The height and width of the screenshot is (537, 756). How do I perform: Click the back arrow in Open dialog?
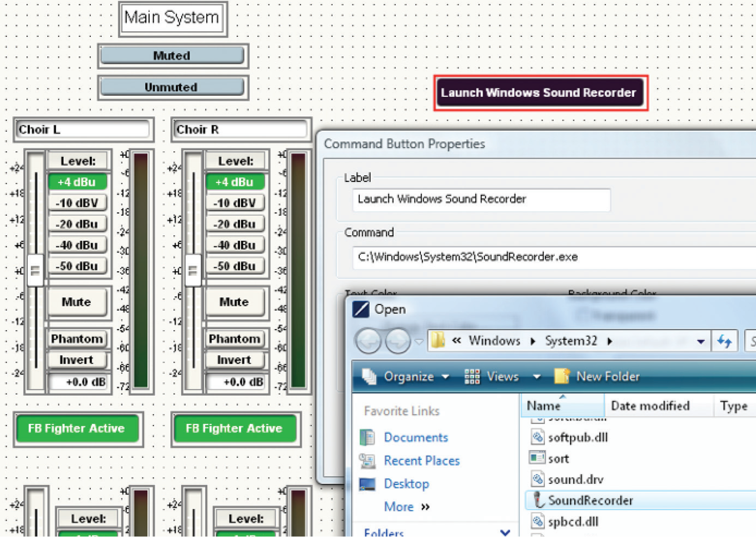click(x=368, y=340)
